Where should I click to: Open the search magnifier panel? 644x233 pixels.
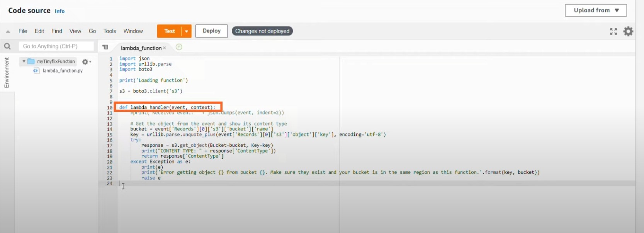click(7, 46)
